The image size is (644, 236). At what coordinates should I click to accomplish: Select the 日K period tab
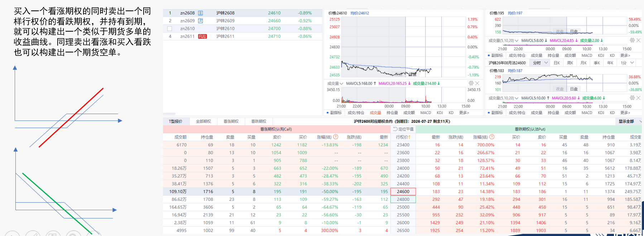click(x=557, y=63)
